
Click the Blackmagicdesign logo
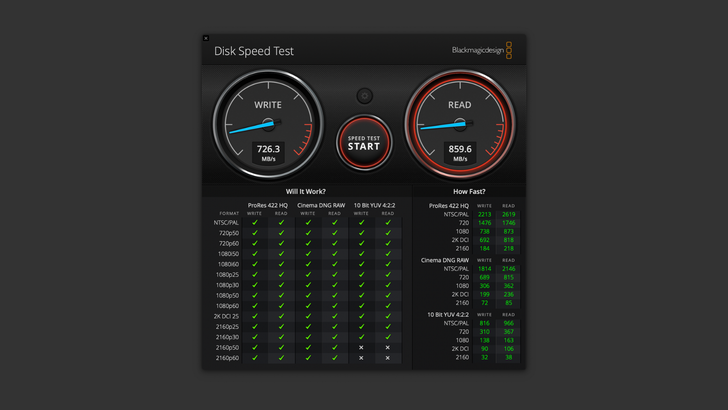(481, 51)
